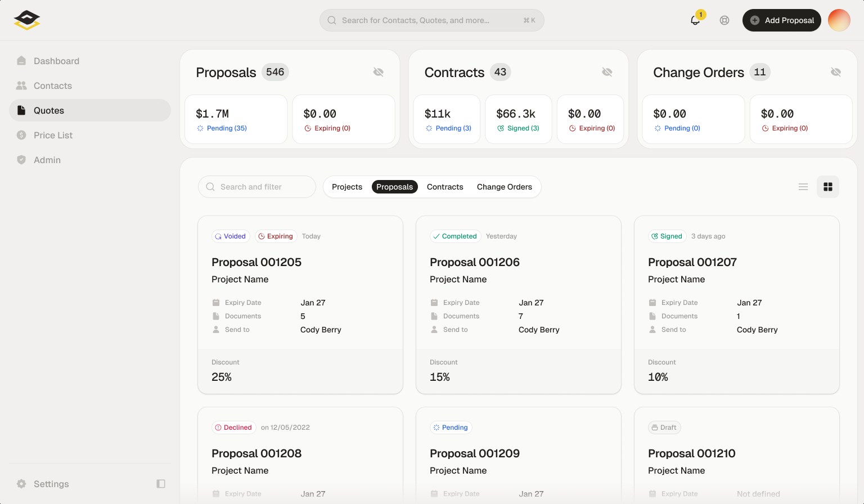
Task: Click Expiry Date calendar icon in Proposal 001207
Action: [x=652, y=303]
